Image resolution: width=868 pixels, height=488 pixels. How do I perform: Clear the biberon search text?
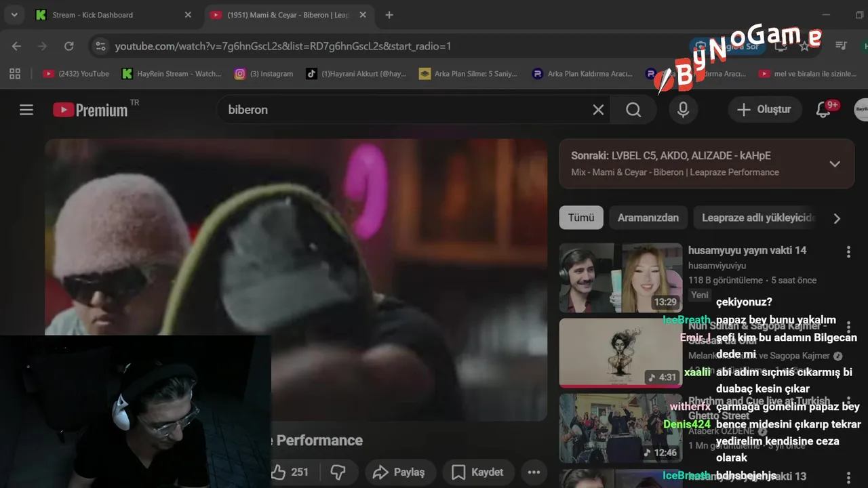click(x=598, y=110)
